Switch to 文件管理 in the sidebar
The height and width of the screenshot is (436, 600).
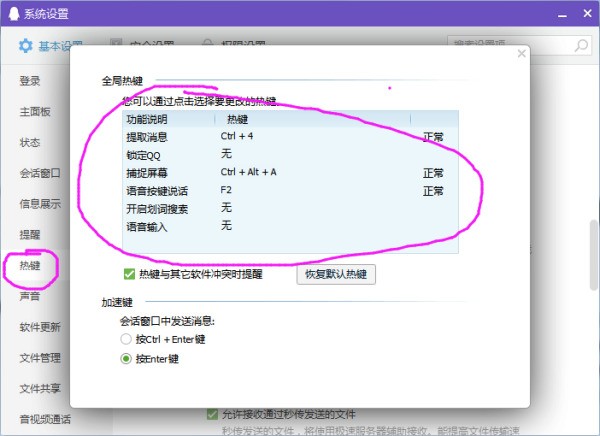point(40,358)
